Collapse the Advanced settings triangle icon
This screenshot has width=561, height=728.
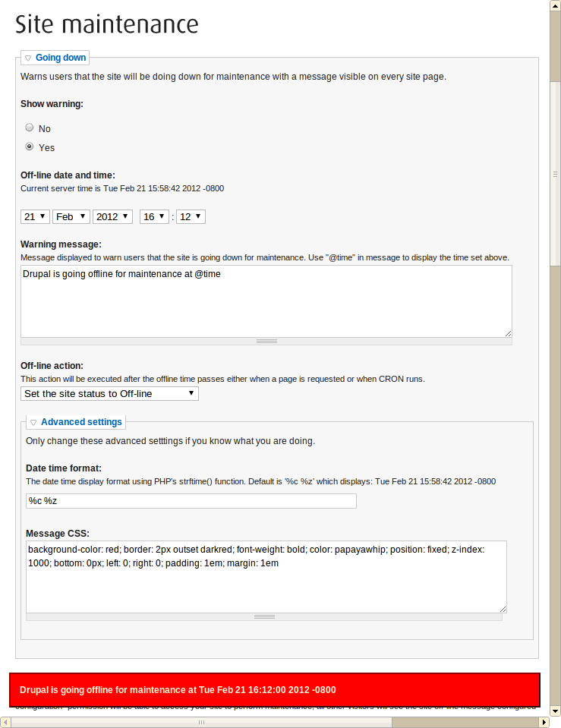[x=33, y=423]
